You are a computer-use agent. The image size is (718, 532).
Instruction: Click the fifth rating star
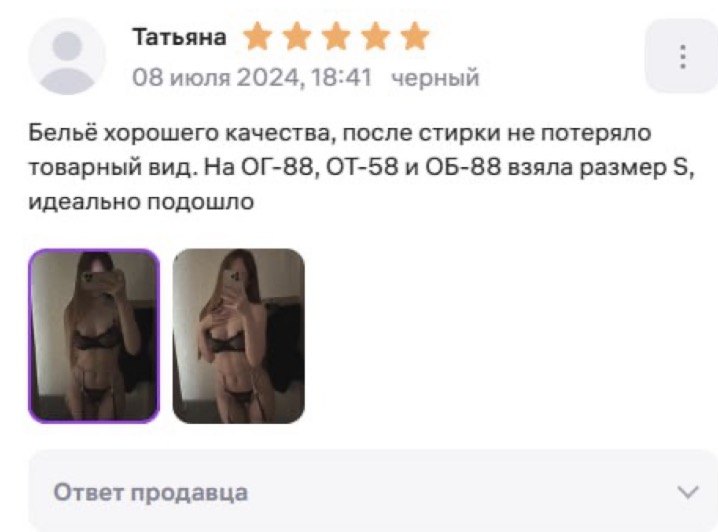click(415, 37)
